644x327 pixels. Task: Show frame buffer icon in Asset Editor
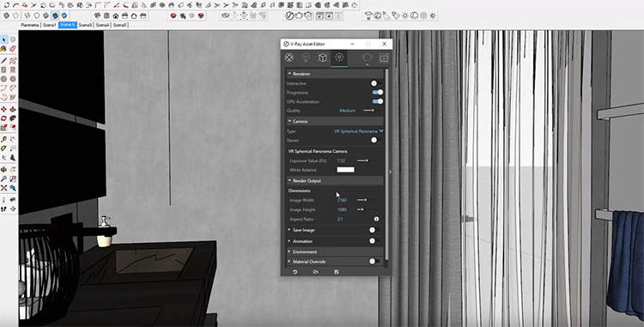pyautogui.click(x=384, y=58)
